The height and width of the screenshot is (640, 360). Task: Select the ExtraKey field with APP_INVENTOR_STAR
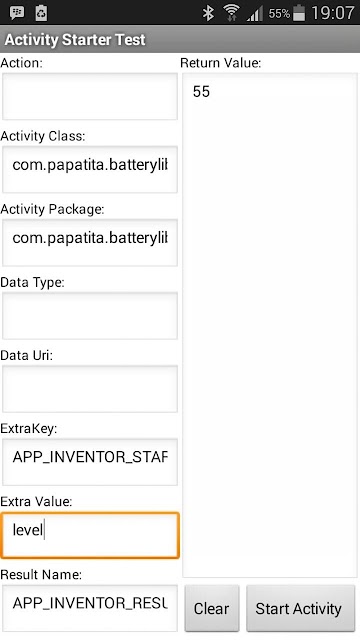(x=90, y=462)
